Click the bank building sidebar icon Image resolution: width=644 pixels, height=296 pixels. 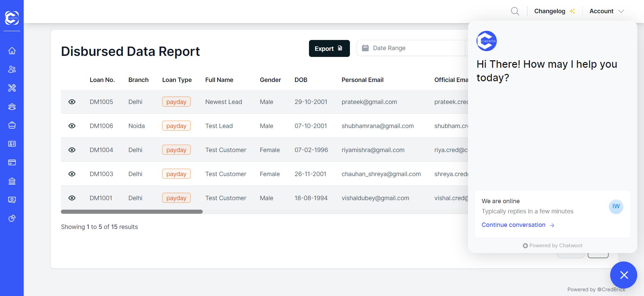pos(12,181)
